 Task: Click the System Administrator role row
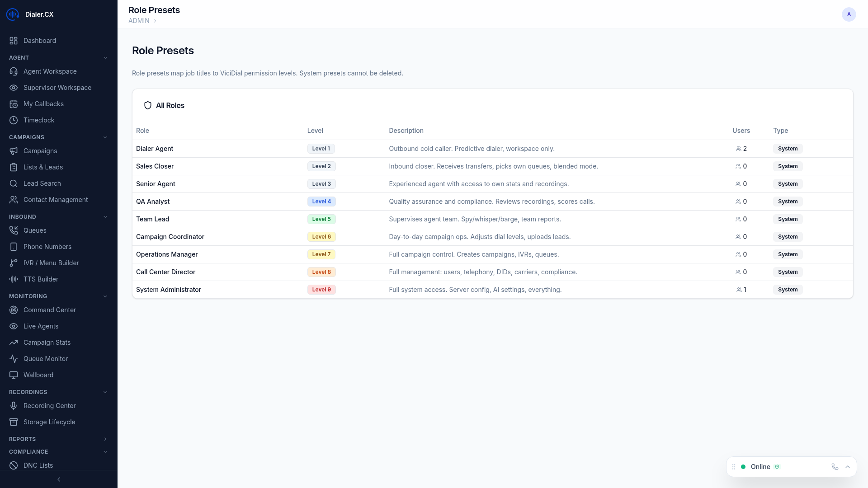coord(169,290)
